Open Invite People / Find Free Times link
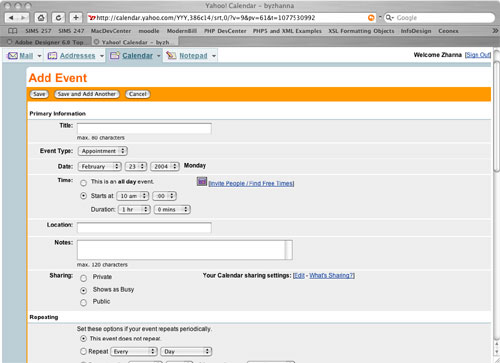The width and height of the screenshot is (500, 363). 251,183
